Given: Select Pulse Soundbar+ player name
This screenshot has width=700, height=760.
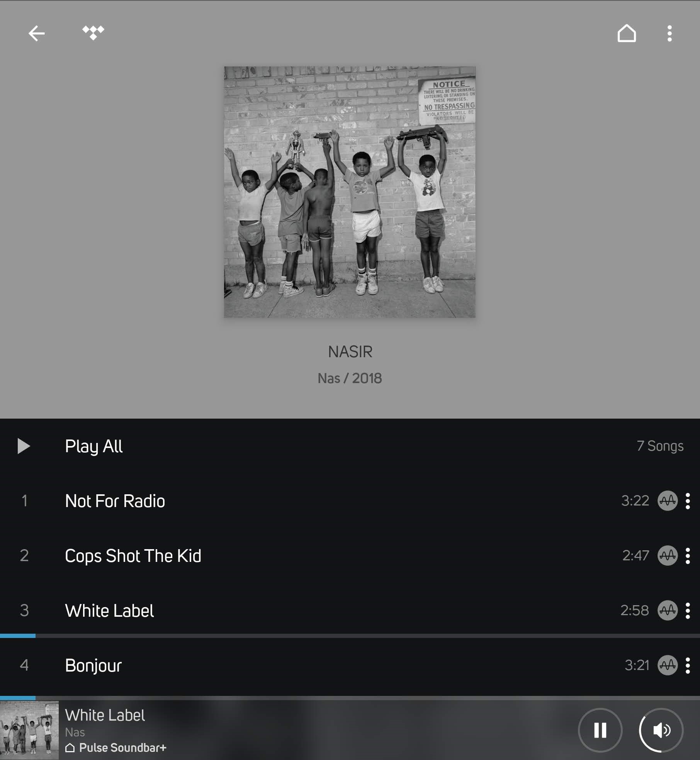Looking at the screenshot, I should tap(122, 748).
